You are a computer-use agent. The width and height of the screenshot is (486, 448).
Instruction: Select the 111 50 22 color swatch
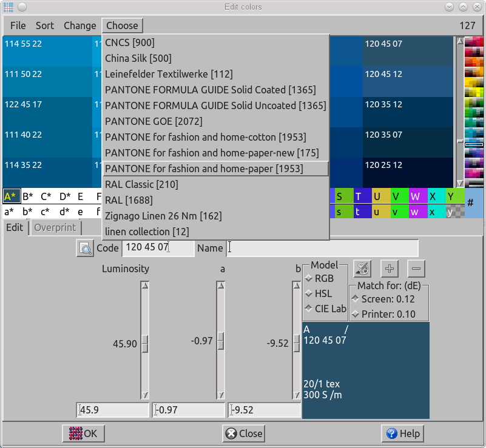coord(47,82)
